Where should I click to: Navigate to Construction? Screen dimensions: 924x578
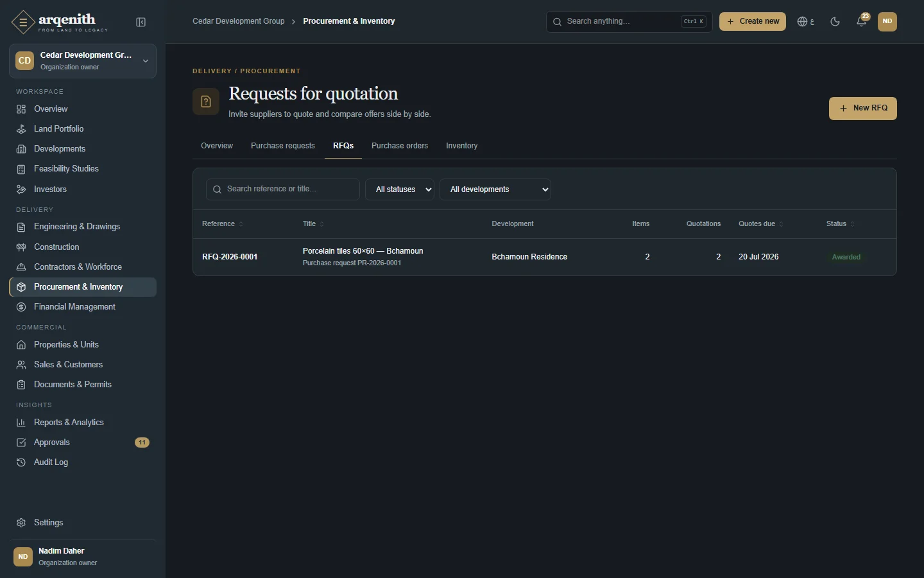click(x=83, y=247)
